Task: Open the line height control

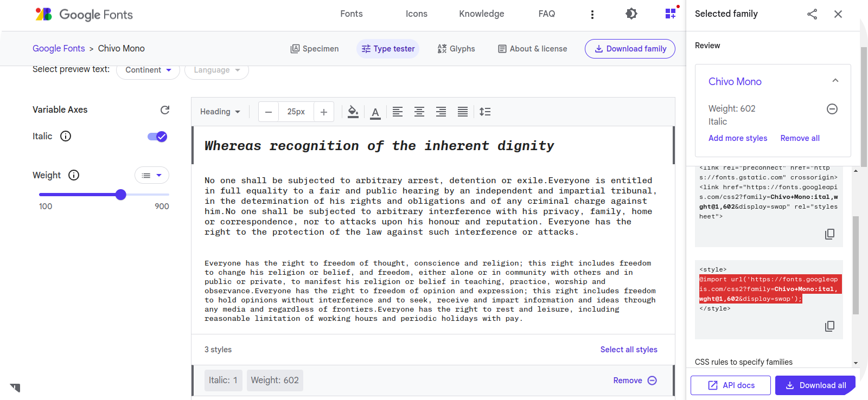Action: (485, 112)
